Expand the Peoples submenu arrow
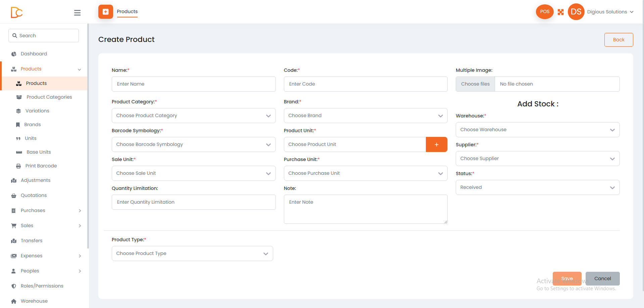This screenshot has height=308, width=644. coord(80,271)
